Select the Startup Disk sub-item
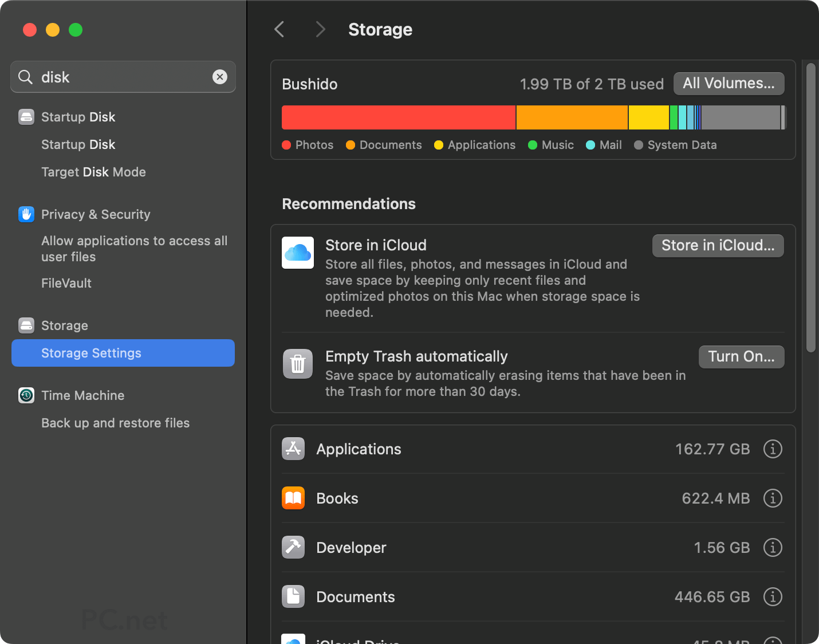 [x=78, y=144]
